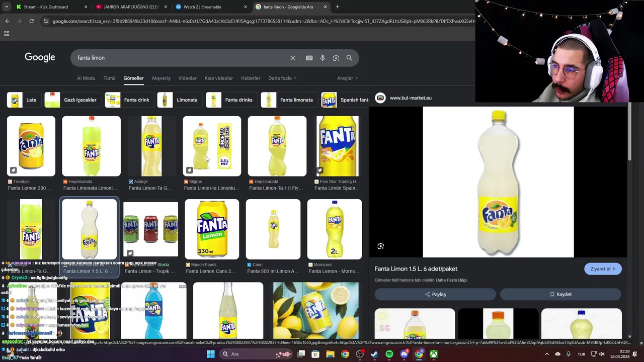Go back to the previous page
The height and width of the screenshot is (362, 644).
[x=7, y=21]
